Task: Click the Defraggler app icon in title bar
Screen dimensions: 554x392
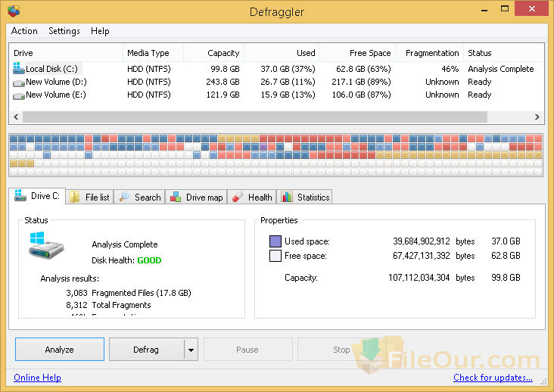Action: [14, 11]
